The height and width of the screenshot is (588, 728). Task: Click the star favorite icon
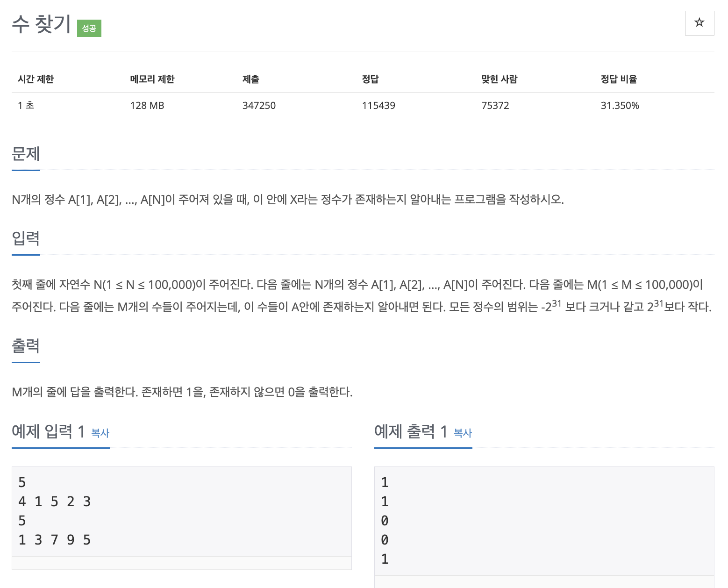(x=699, y=23)
